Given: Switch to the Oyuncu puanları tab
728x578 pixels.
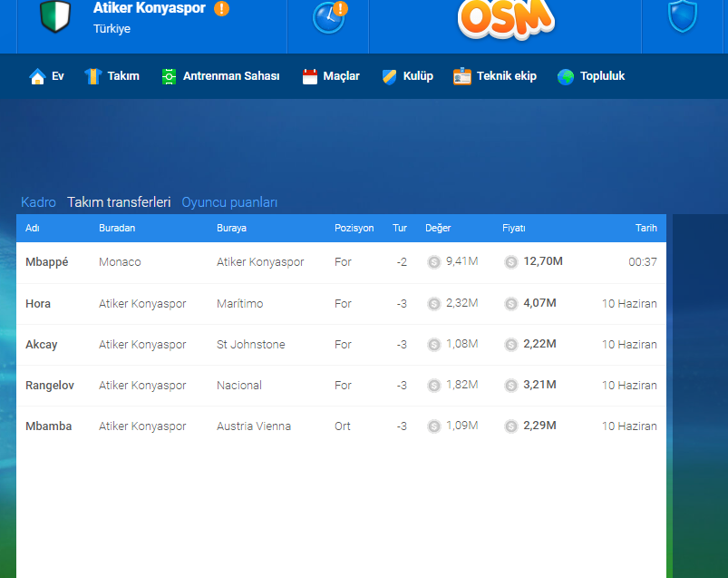Looking at the screenshot, I should pyautogui.click(x=229, y=202).
